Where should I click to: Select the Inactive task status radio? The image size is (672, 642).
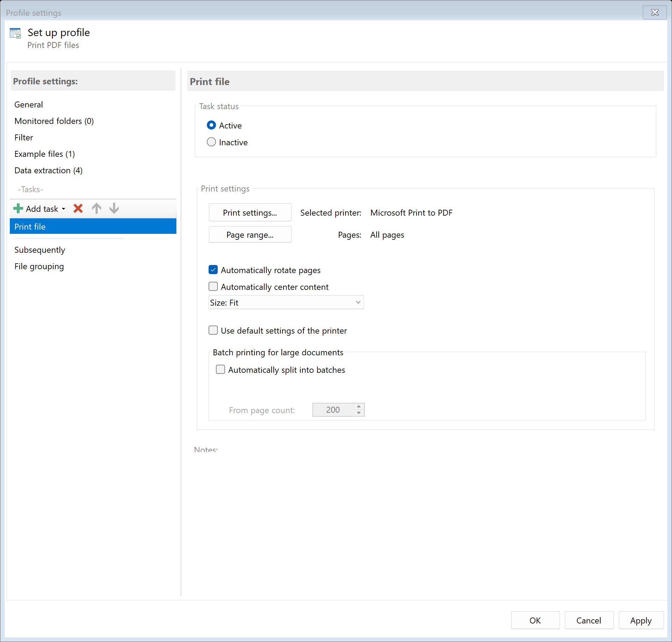pyautogui.click(x=211, y=142)
